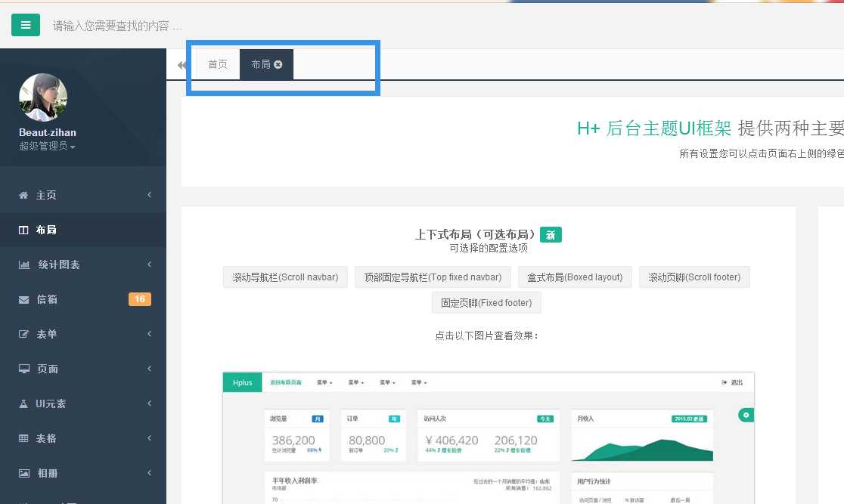
Task: Click 点击以下图片查看效果 text
Action: 486,335
